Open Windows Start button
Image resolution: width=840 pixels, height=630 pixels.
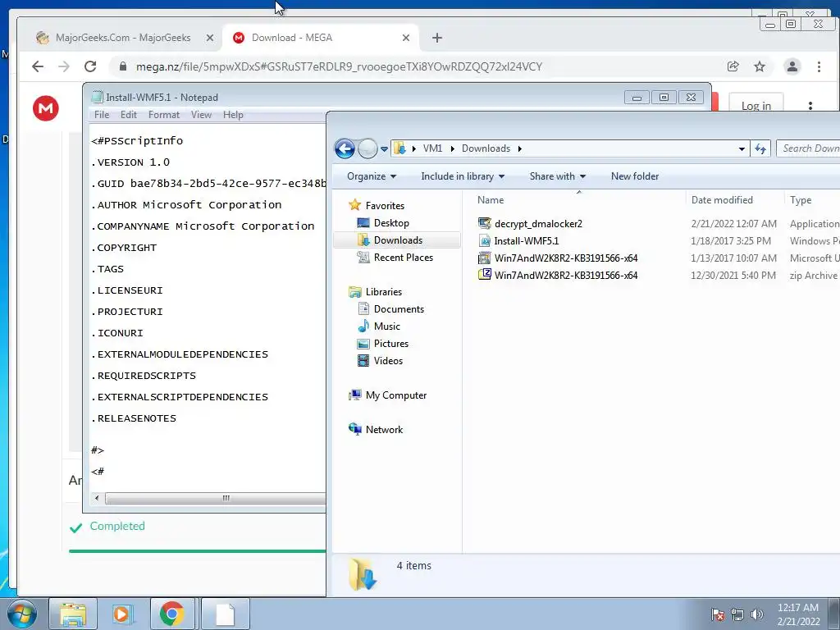[21, 614]
